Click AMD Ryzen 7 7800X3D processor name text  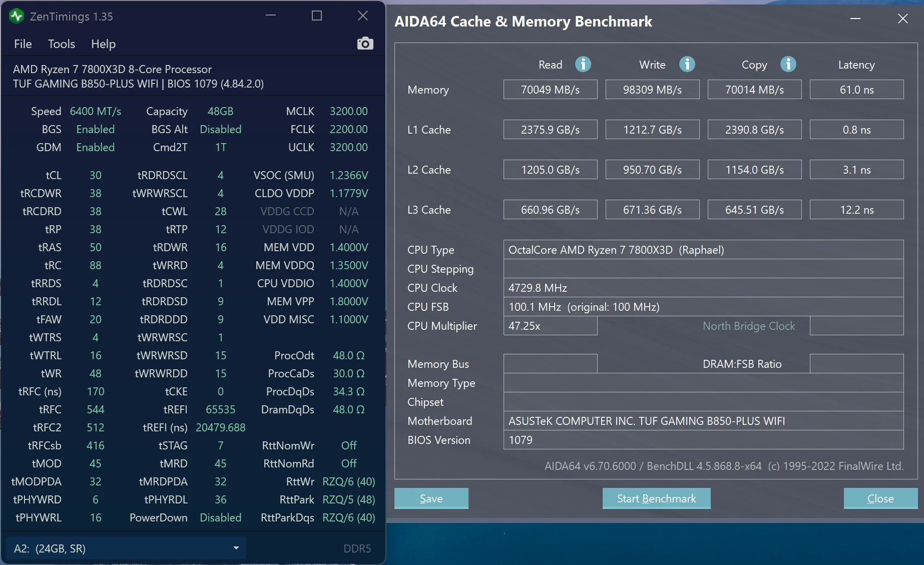(x=113, y=69)
